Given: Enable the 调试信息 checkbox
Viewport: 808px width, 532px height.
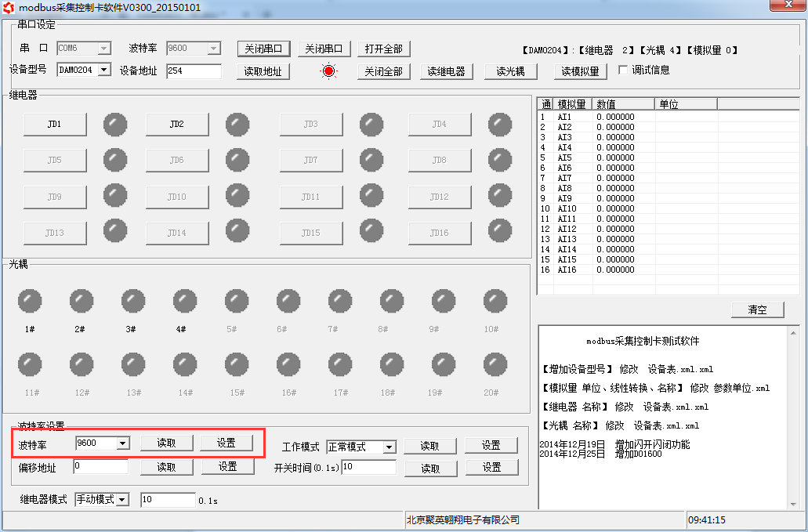Looking at the screenshot, I should pyautogui.click(x=623, y=70).
